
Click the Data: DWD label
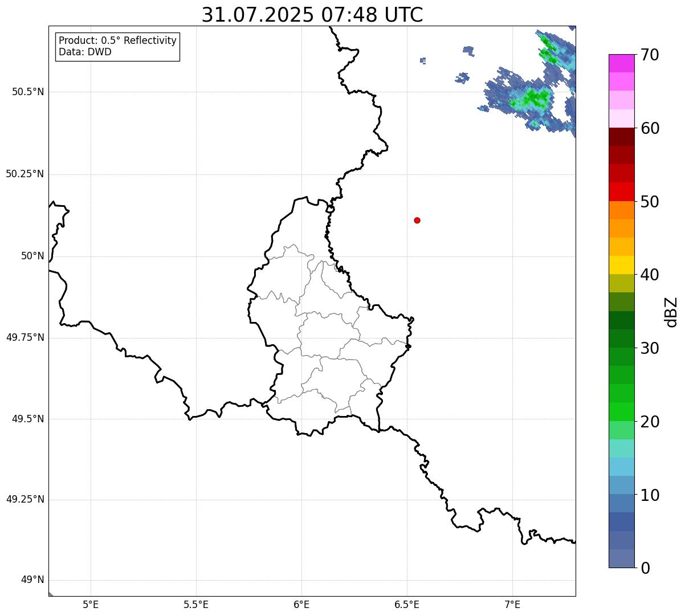85,52
